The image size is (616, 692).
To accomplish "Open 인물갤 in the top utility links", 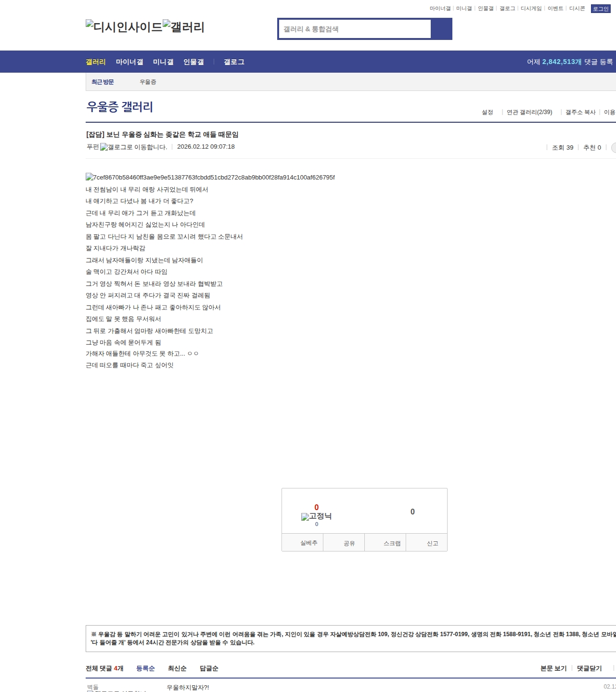I will click(486, 9).
